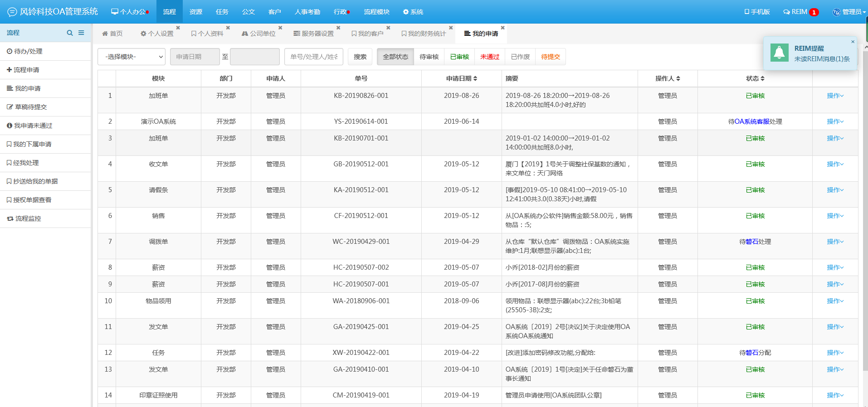Switch to 个人设置 tab
This screenshot has height=407, width=868.
[x=157, y=34]
